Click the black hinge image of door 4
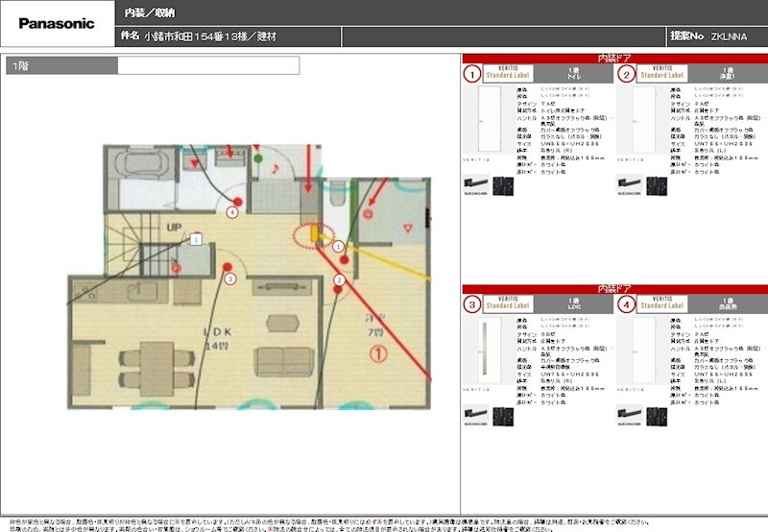Viewport: 768px width, 532px height. tap(657, 417)
